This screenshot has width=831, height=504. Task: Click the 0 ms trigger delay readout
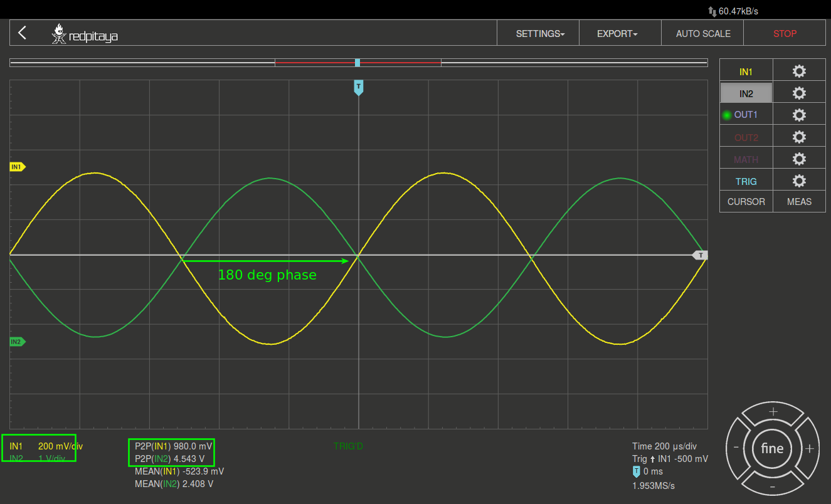(x=647, y=471)
